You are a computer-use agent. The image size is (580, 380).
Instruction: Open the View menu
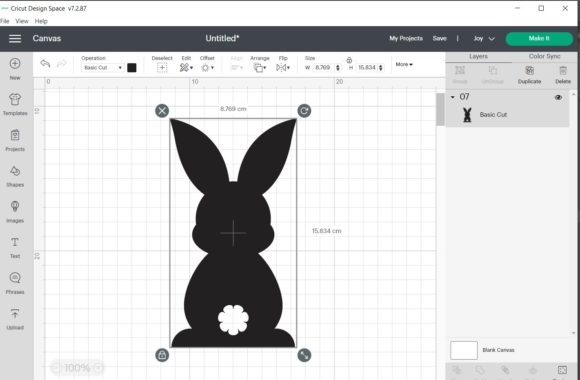(x=22, y=21)
